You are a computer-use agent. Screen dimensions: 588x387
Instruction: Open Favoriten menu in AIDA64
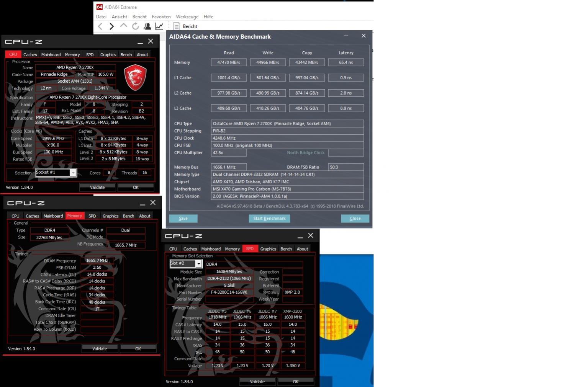tap(161, 17)
